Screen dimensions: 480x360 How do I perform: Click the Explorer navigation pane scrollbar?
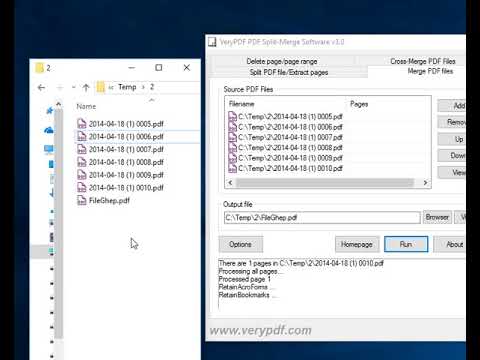point(59,223)
